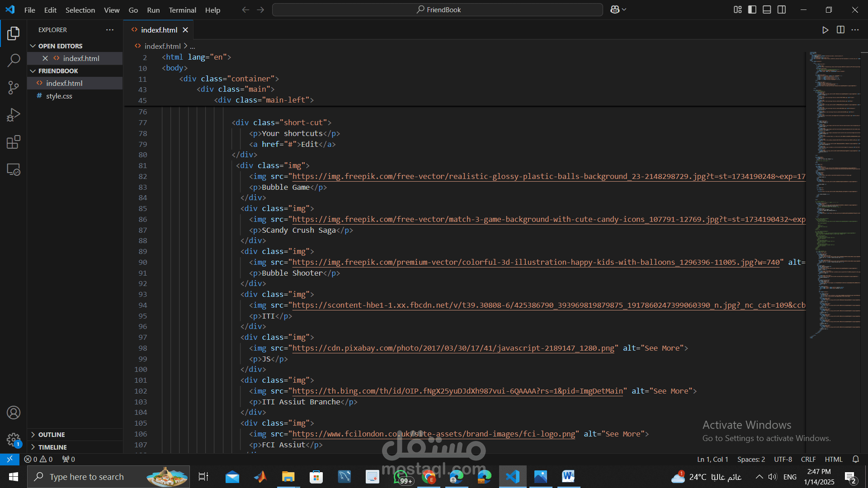
Task: Click the Run Code play icon
Action: coord(825,30)
